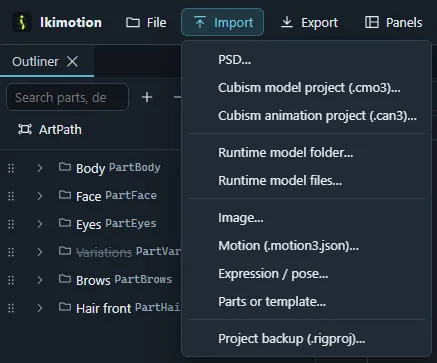Grab the Face row drag handle
Viewport: 437px width, 363px height.
click(x=11, y=196)
